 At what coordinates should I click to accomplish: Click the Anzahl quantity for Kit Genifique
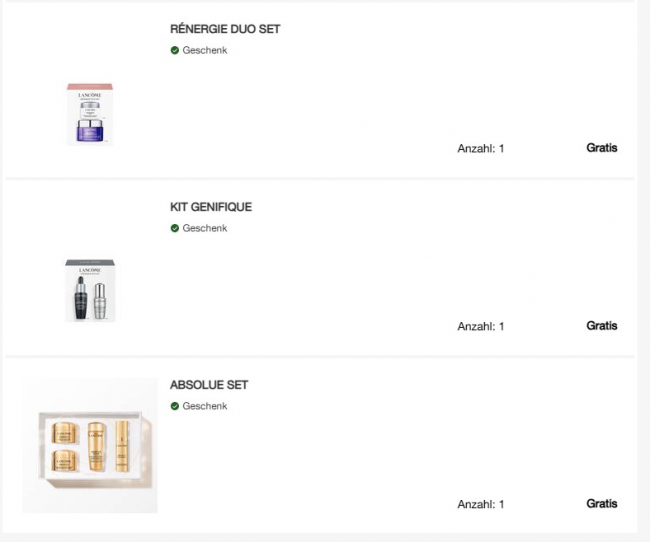click(x=480, y=327)
